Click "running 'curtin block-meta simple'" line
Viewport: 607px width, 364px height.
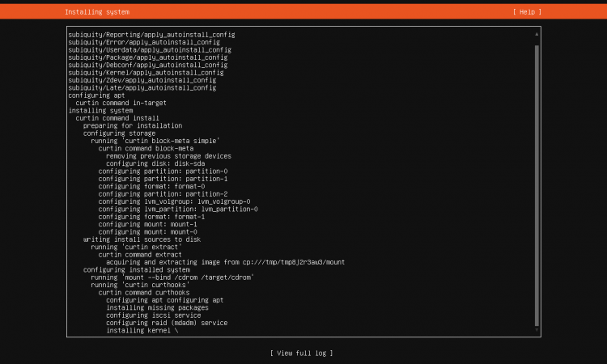pyautogui.click(x=155, y=141)
